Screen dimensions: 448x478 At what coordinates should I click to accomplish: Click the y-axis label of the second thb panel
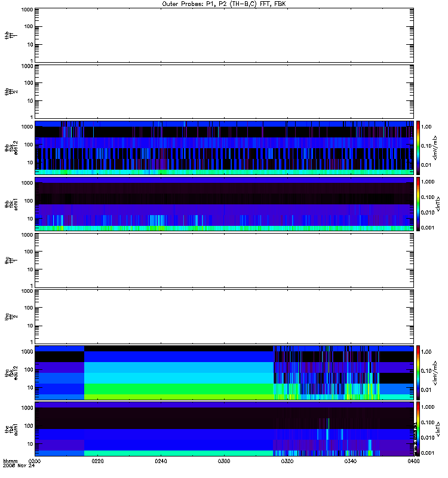coord(11,91)
